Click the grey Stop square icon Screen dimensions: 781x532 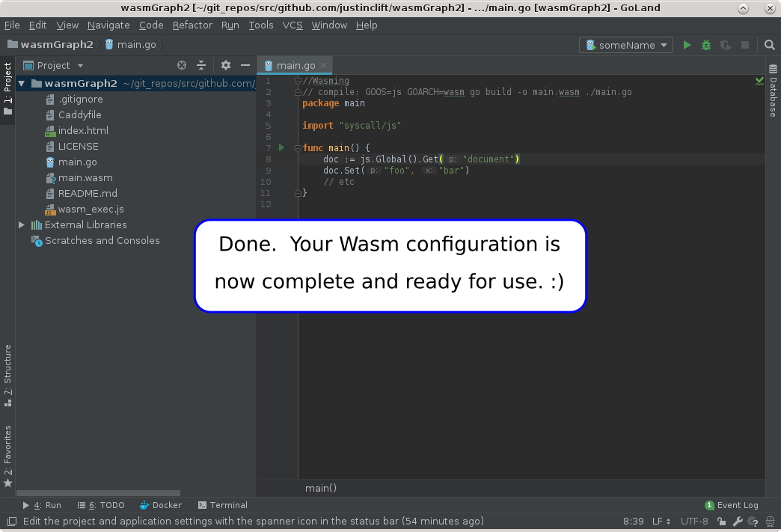745,46
